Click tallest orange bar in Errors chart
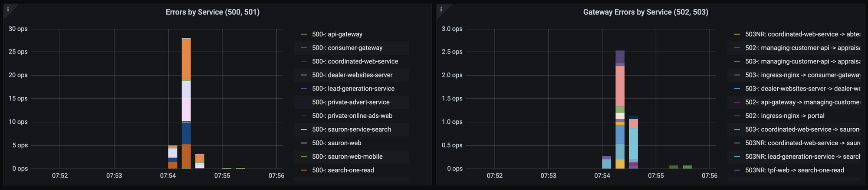Image resolution: width=868 pixels, height=190 pixels. coord(186,59)
